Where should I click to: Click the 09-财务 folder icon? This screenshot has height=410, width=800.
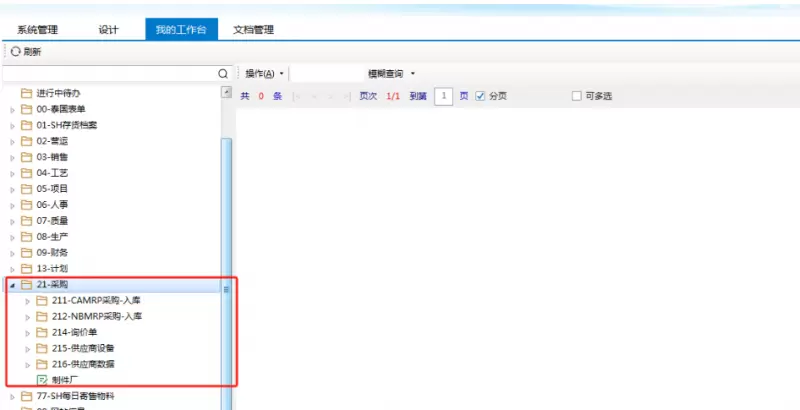27,253
